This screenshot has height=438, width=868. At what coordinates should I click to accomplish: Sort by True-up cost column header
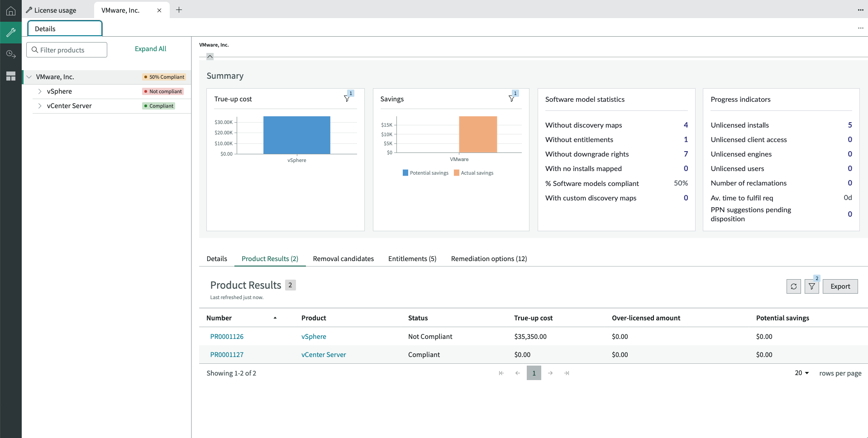pyautogui.click(x=533, y=318)
